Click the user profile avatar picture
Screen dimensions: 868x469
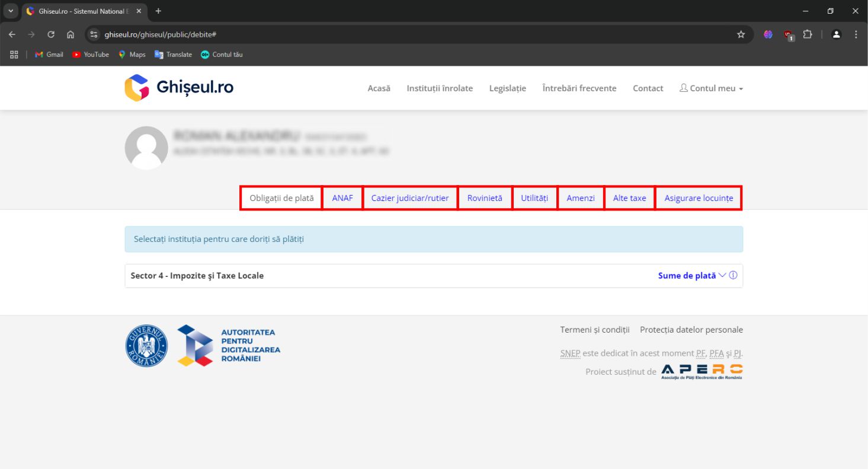(146, 148)
